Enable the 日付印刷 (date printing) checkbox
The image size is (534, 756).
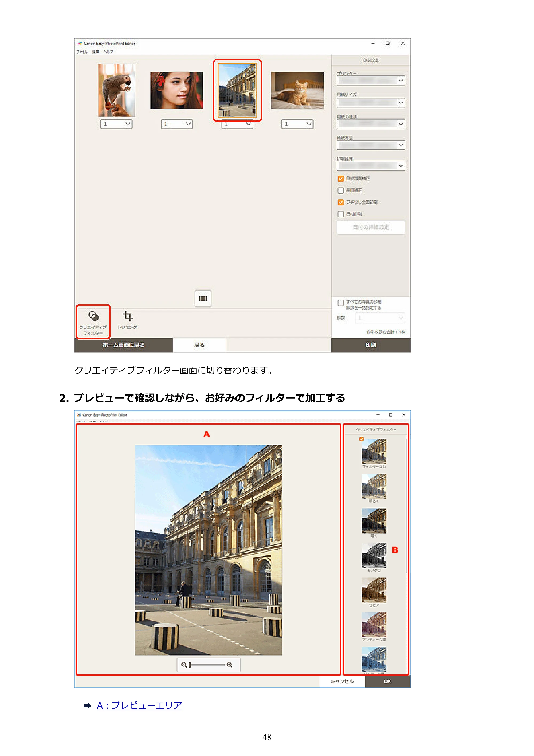pyautogui.click(x=341, y=214)
